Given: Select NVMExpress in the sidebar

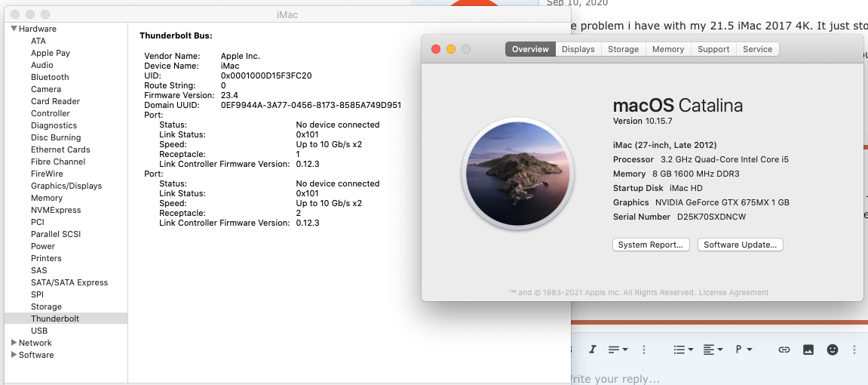Looking at the screenshot, I should [56, 210].
